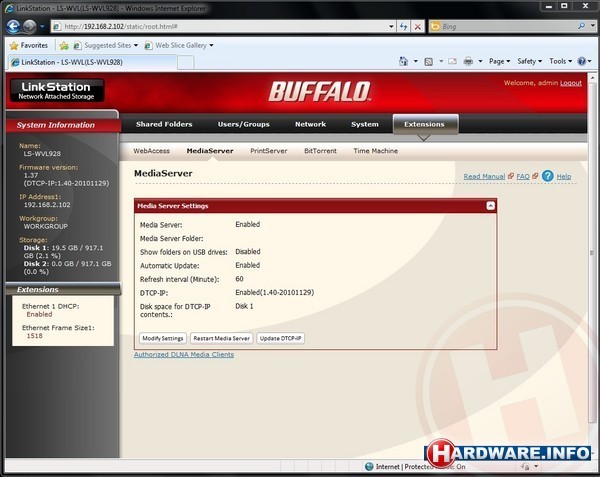Click the Modify Settings button
Screen dimensions: 600x477
click(163, 338)
